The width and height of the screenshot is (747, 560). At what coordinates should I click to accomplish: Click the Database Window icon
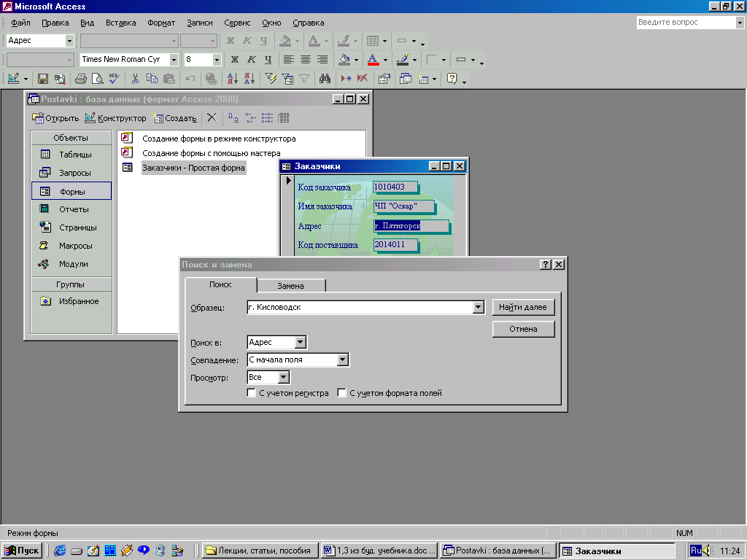(x=406, y=79)
